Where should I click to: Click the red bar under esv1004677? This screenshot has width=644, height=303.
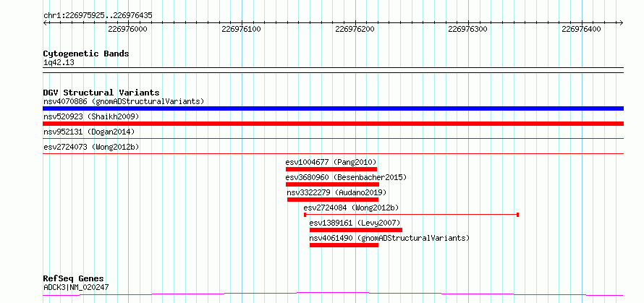[331, 169]
